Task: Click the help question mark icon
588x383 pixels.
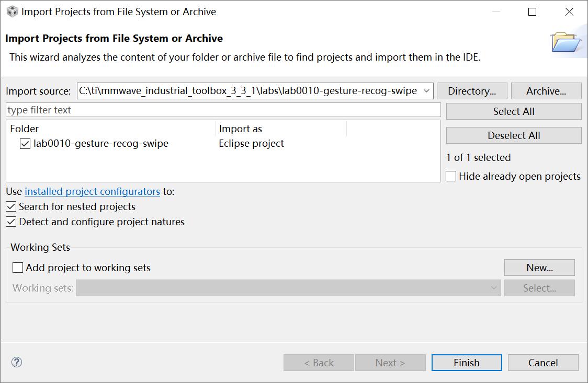Action: 17,362
